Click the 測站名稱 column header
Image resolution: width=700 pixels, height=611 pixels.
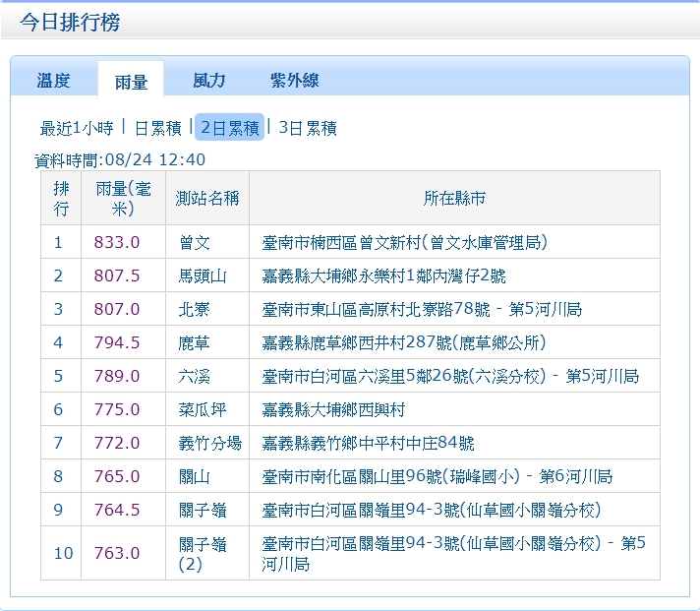(207, 199)
